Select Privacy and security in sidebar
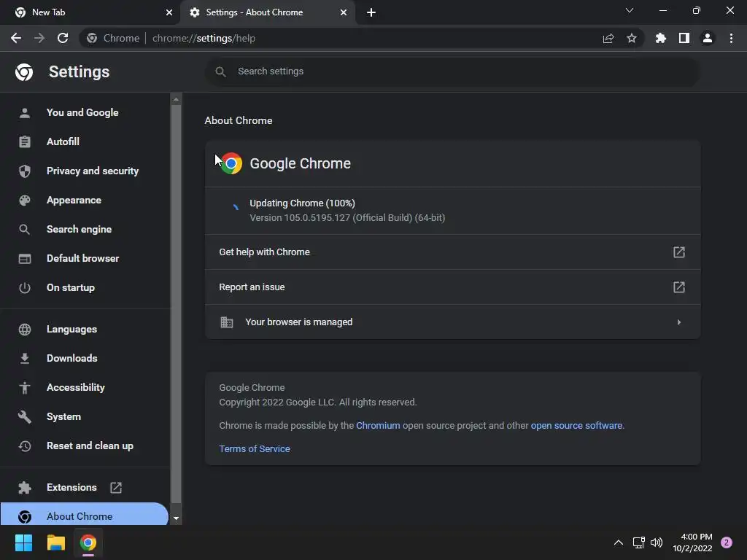Screen dimensions: 747x560 pyautogui.click(x=93, y=171)
